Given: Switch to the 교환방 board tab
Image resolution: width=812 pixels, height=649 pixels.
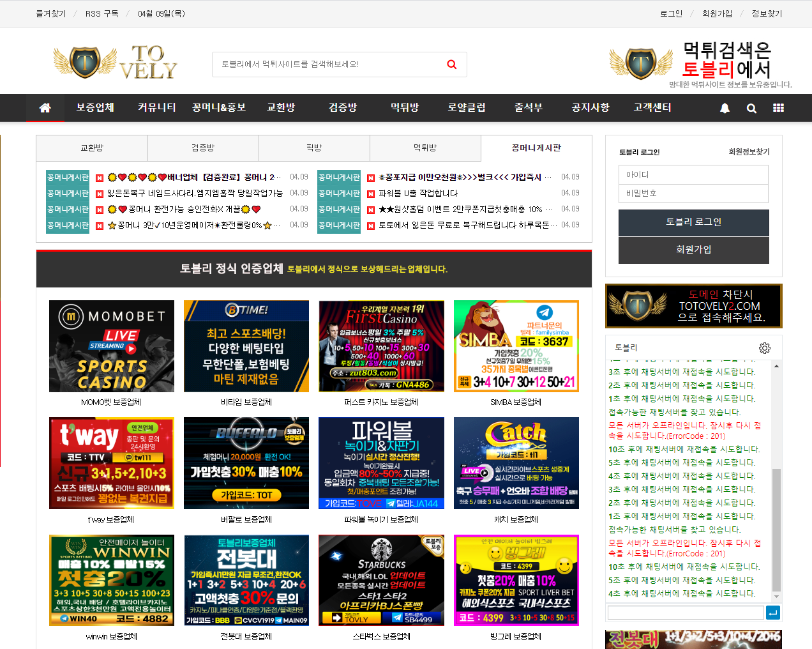Looking at the screenshot, I should [92, 148].
